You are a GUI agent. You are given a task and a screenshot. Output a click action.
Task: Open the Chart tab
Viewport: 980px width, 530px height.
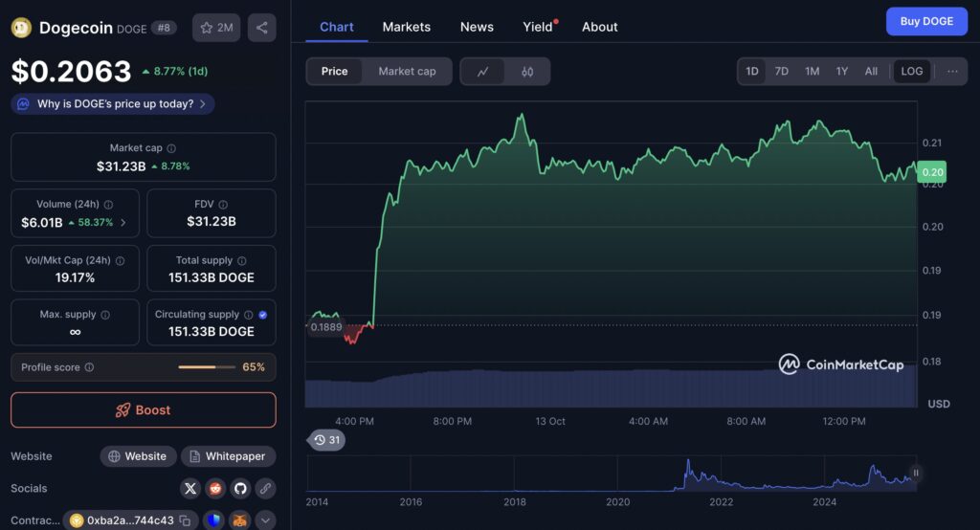click(336, 27)
